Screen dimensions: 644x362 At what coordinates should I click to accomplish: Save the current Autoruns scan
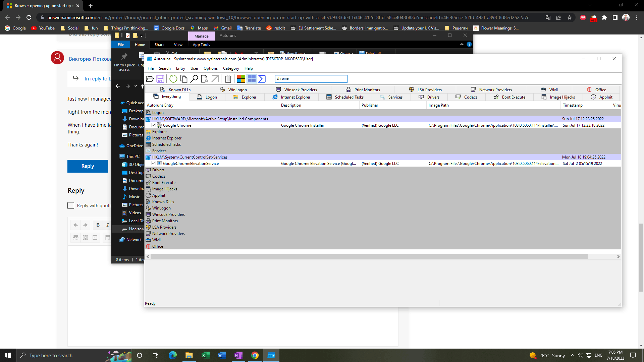pyautogui.click(x=160, y=79)
